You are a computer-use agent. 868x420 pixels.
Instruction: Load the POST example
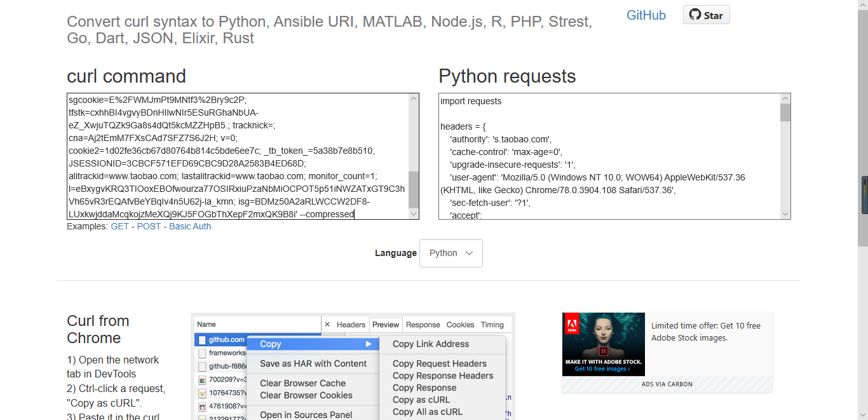click(149, 226)
